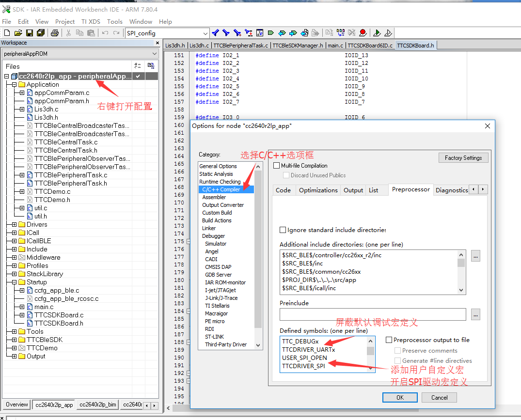This screenshot has width=521, height=420.
Task: Expand the Profiles folder node
Action: pyautogui.click(x=14, y=265)
